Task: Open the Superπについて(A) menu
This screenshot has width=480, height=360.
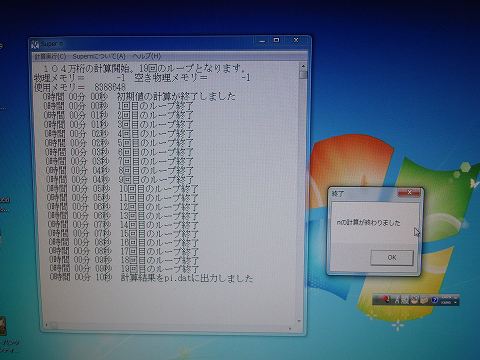Action: tap(99, 56)
